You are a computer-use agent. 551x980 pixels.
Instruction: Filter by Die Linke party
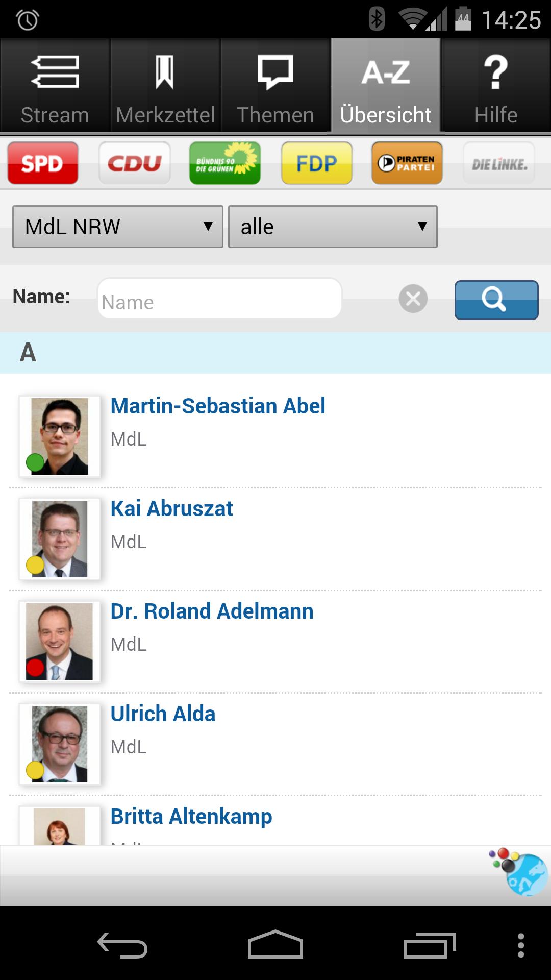498,163
